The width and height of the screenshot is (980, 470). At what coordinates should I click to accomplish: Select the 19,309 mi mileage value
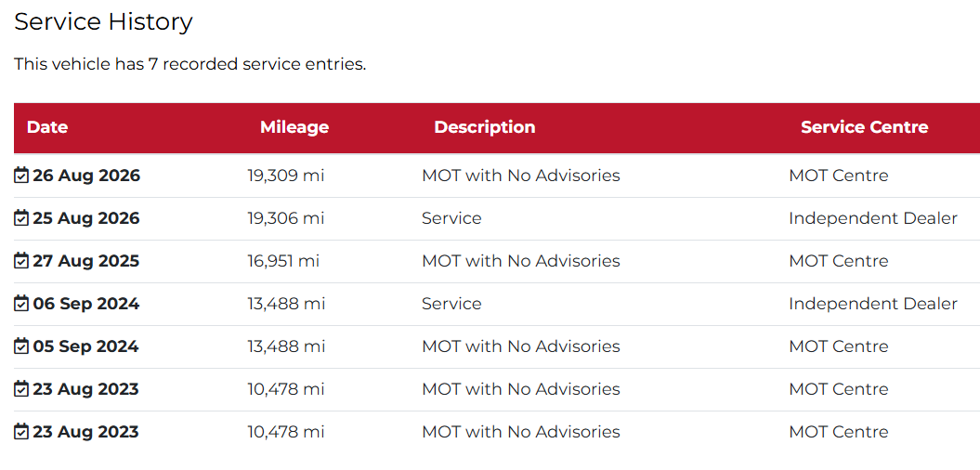[286, 176]
